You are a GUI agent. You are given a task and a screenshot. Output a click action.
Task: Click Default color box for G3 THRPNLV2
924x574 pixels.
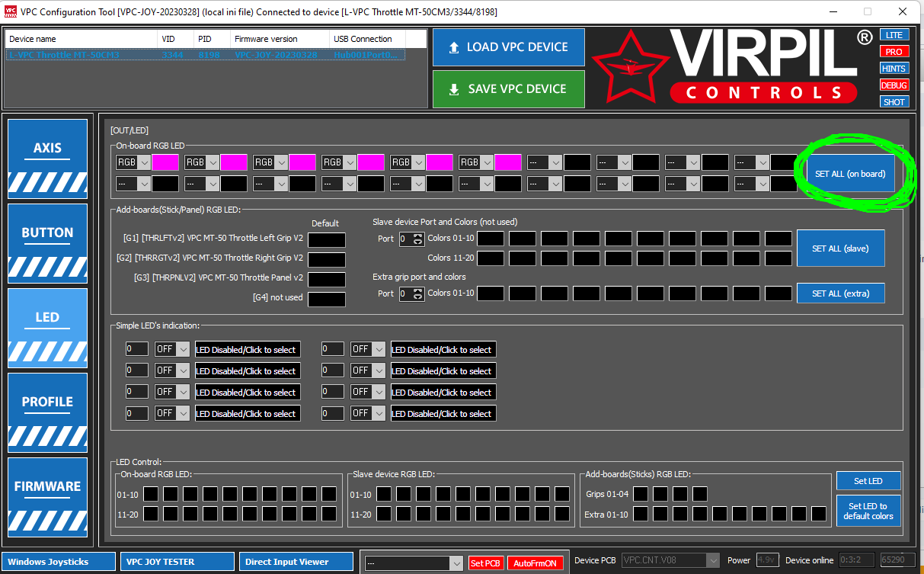[x=327, y=280]
